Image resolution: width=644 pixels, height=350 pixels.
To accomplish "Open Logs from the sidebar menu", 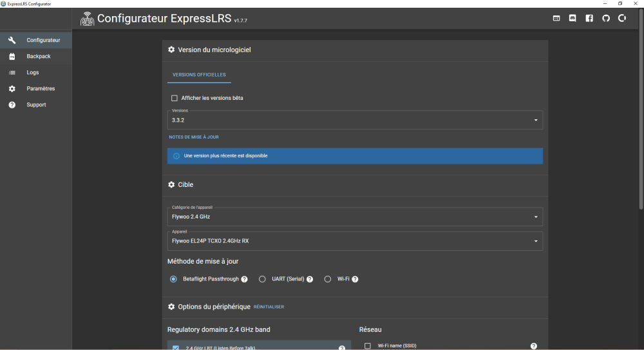I will [x=33, y=73].
